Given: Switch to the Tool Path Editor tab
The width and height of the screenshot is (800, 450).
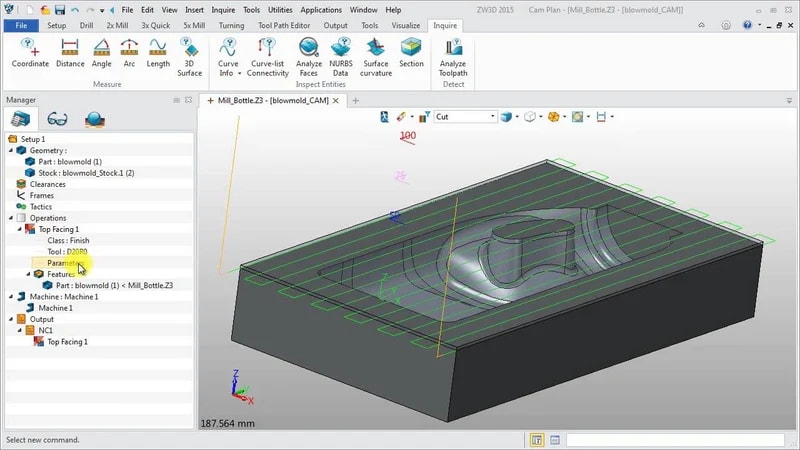Looking at the screenshot, I should click(284, 25).
